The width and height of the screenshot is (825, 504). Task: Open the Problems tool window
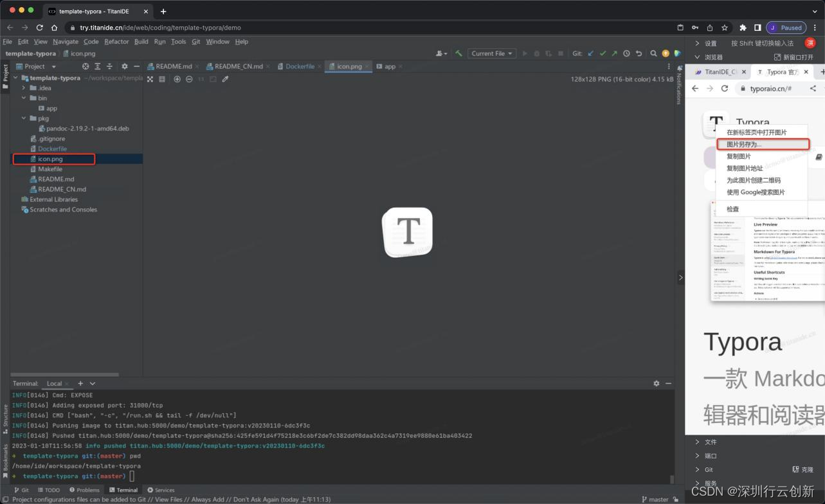[84, 490]
